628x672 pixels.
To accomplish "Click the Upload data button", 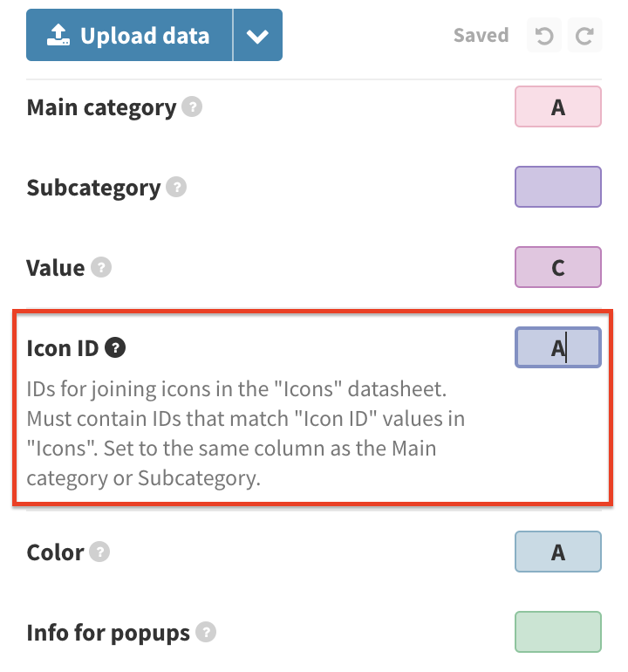I will click(129, 35).
